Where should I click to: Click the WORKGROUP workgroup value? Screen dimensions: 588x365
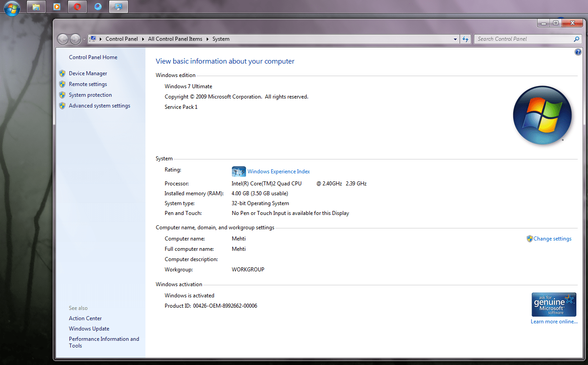coord(248,270)
